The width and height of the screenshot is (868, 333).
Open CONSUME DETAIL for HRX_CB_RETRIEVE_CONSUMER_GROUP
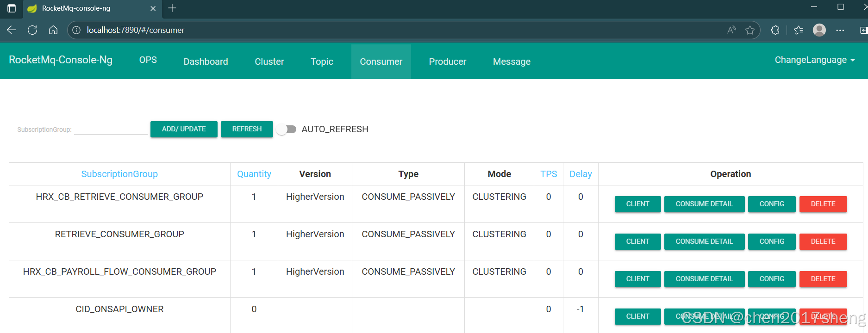704,204
